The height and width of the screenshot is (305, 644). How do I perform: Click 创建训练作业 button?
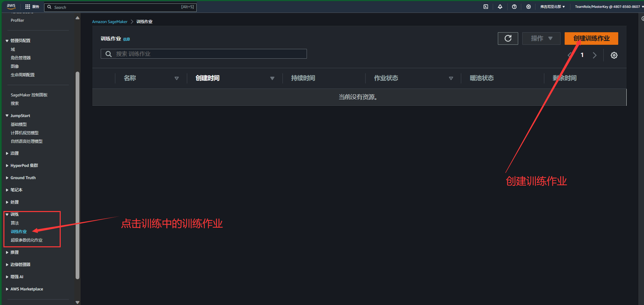tap(591, 38)
